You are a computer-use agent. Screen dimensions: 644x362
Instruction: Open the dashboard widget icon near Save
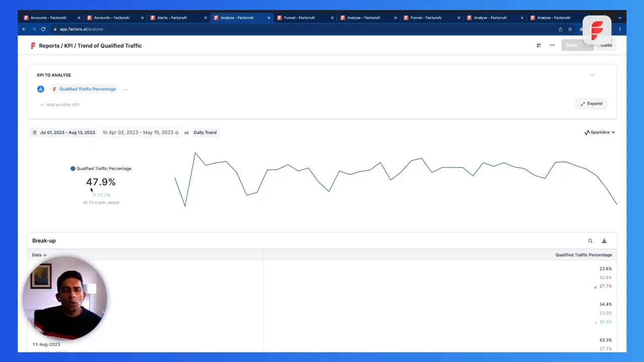pyautogui.click(x=538, y=45)
